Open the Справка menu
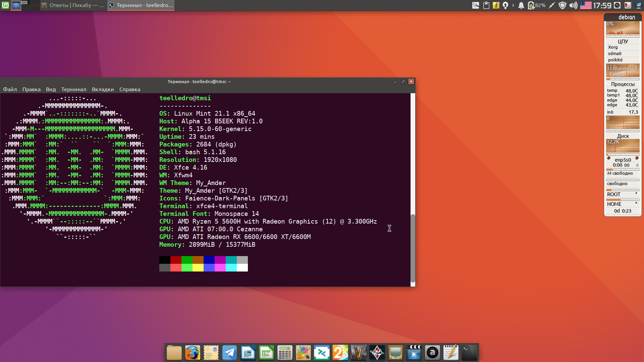 click(130, 89)
